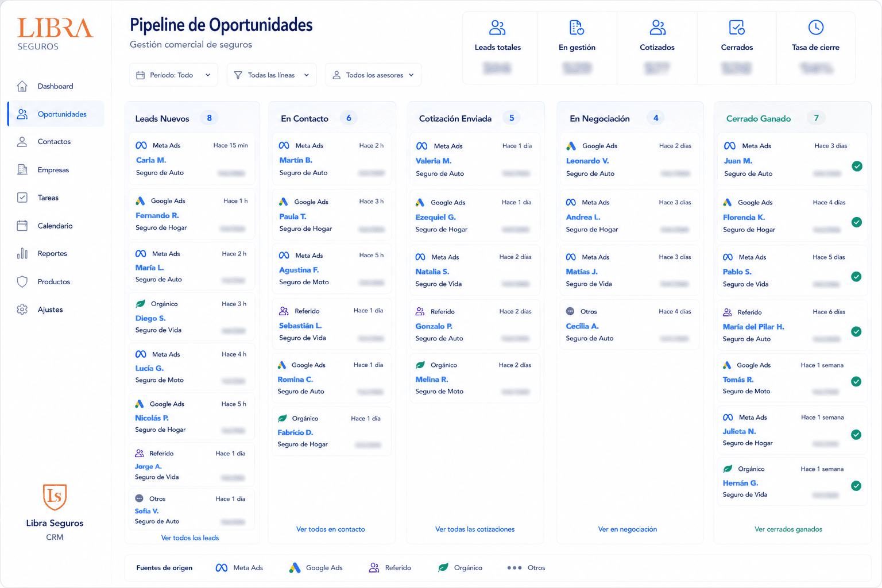Image resolution: width=882 pixels, height=588 pixels.
Task: Click the Cerrado Ganado column header
Action: point(759,118)
